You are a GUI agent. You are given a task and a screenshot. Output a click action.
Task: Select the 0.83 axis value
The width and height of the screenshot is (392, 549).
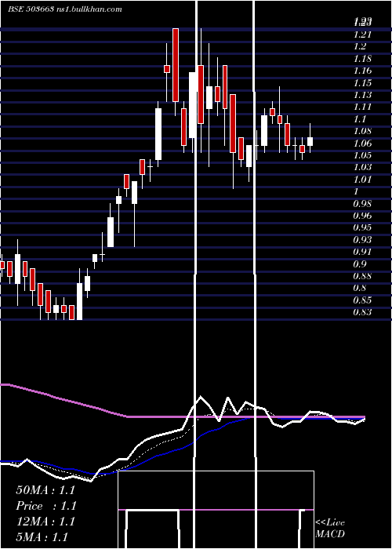click(x=362, y=312)
